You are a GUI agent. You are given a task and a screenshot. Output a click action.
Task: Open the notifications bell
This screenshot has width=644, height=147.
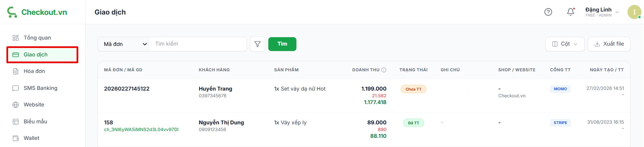(570, 12)
